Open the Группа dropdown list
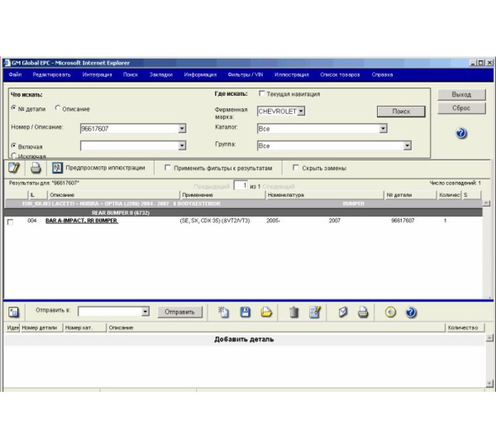Image resolution: width=496 pixels, height=448 pixels. click(x=408, y=145)
